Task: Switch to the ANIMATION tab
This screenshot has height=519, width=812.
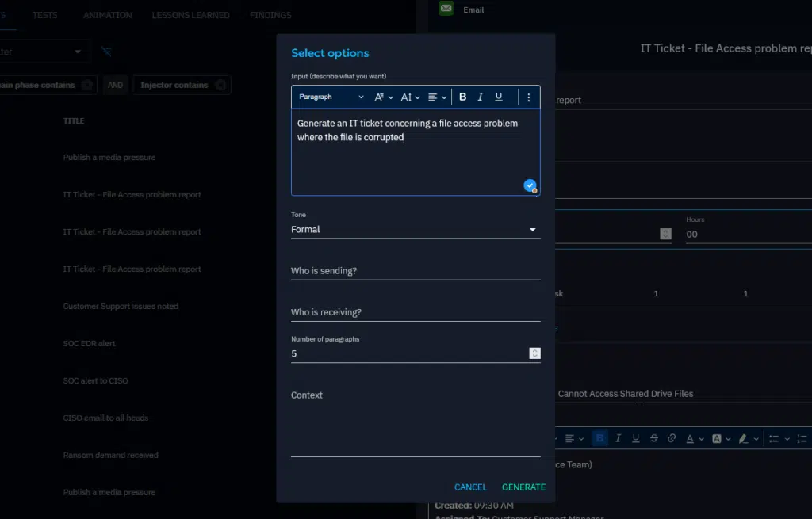Action: click(x=107, y=15)
